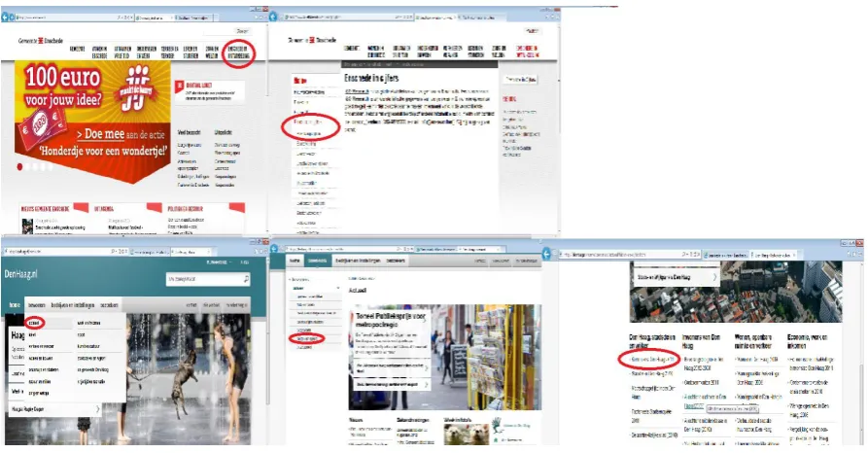Click the back arrow in the Enschede homepage window
This screenshot has height=453, width=868.
tap(5, 17)
